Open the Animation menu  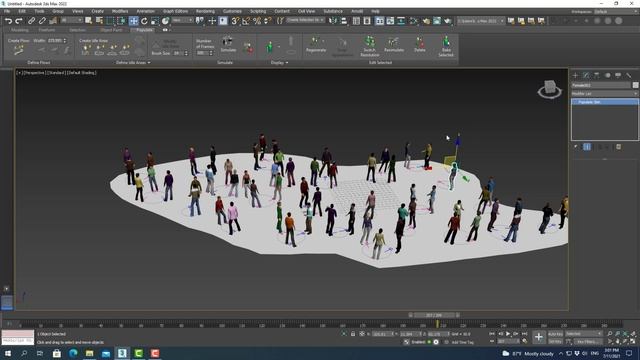click(x=145, y=11)
